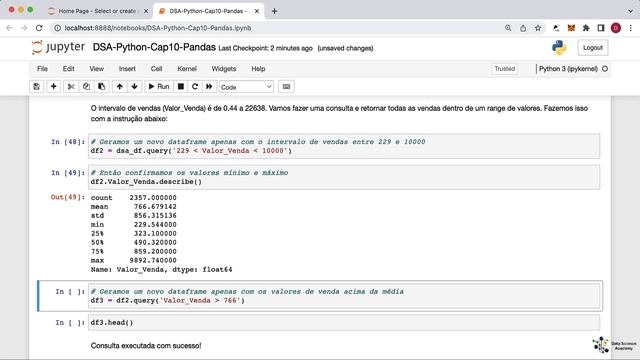Image resolution: width=640 pixels, height=360 pixels.
Task: Click the Python 3 (ipykernel) label
Action: (568, 69)
